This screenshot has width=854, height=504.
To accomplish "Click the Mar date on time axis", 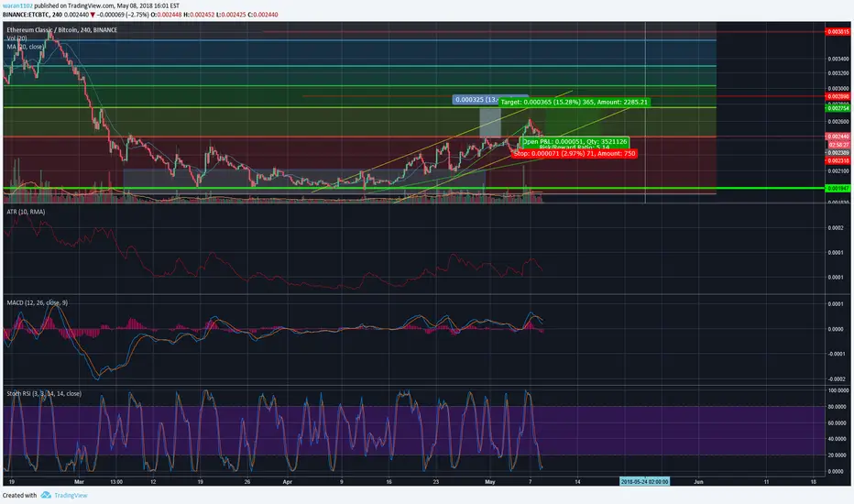I will (79, 482).
